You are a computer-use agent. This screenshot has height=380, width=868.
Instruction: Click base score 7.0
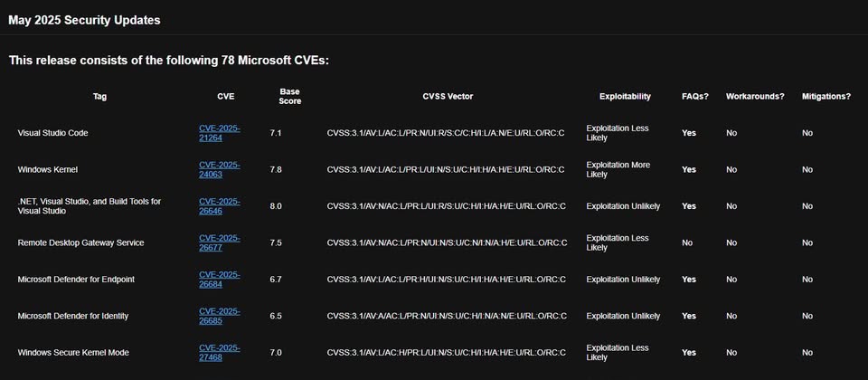coord(276,352)
